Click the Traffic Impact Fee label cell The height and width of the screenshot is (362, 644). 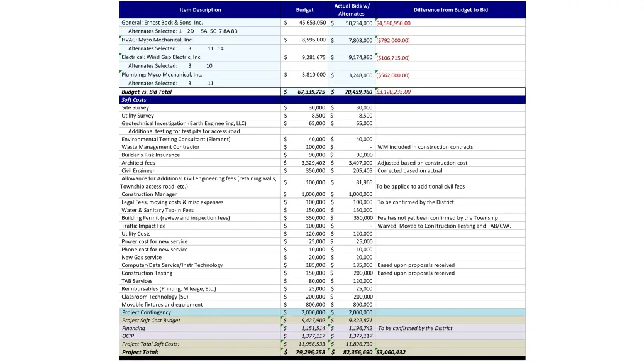click(x=144, y=226)
